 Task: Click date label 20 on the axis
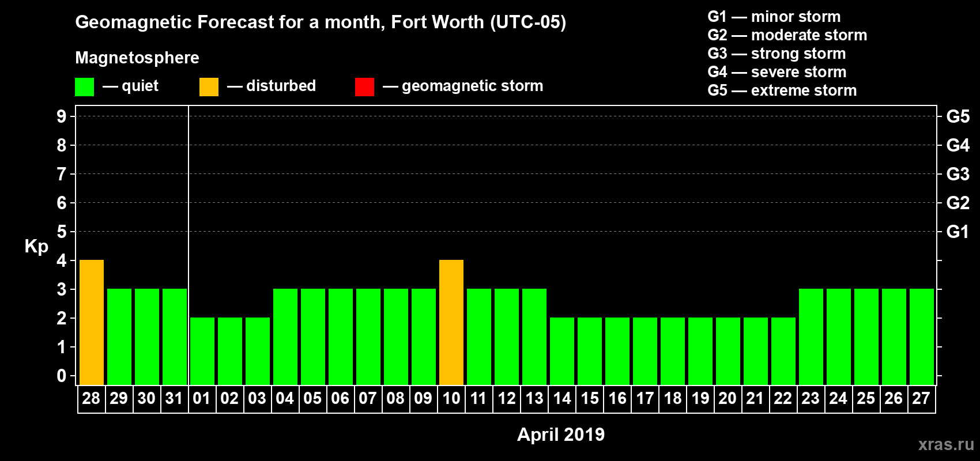coord(728,399)
